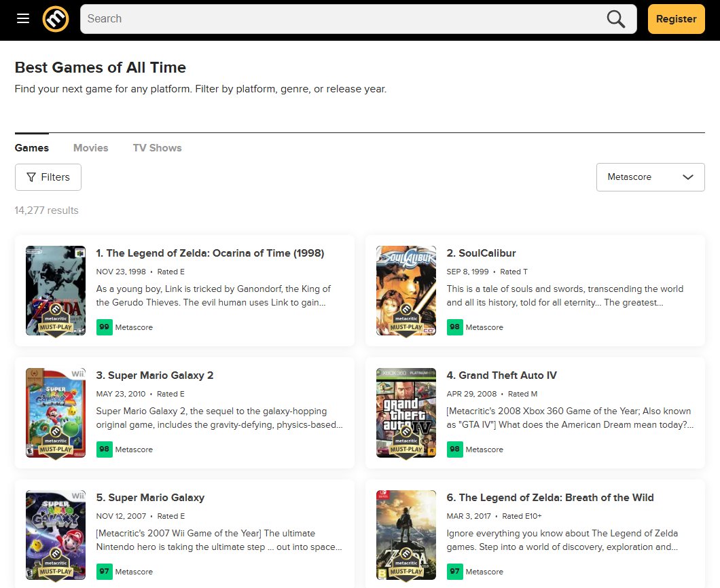Click the 'NOV 23, 1998' release date
This screenshot has width=720, height=588.
121,272
